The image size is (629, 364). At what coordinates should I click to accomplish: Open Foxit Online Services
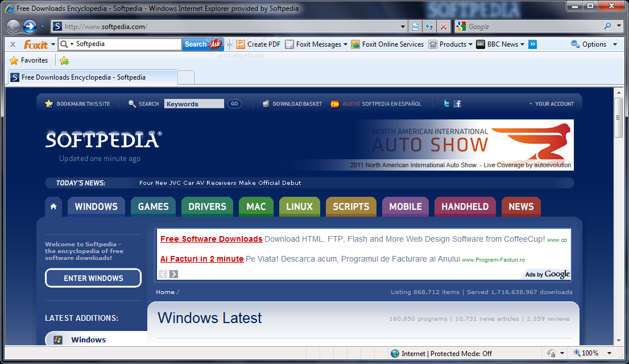pyautogui.click(x=387, y=44)
